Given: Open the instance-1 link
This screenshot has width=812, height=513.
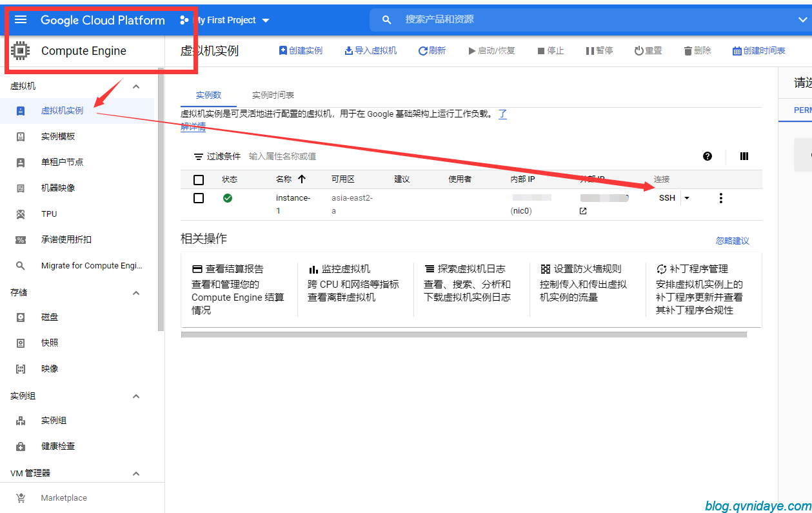Looking at the screenshot, I should click(x=293, y=204).
